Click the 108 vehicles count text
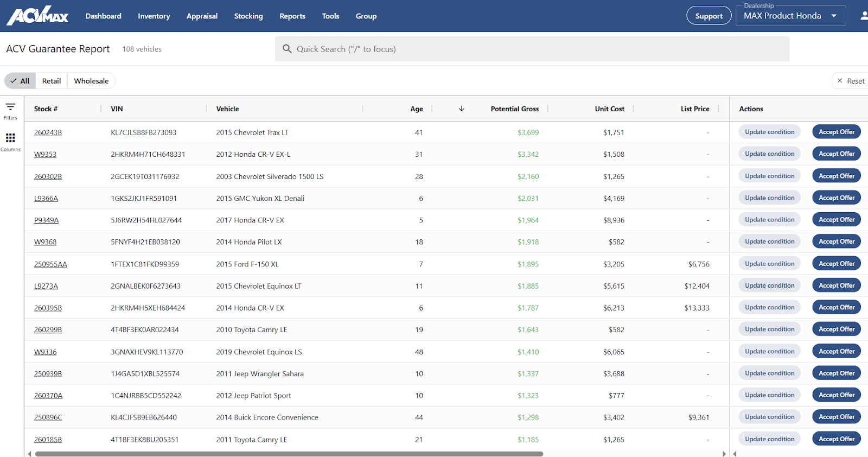Image resolution: width=868 pixels, height=457 pixels. [142, 49]
